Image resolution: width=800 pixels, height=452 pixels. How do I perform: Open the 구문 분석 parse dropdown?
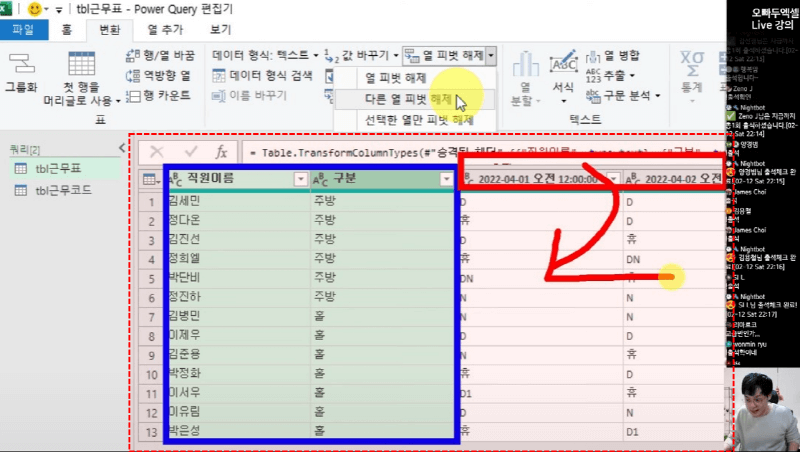coord(623,95)
